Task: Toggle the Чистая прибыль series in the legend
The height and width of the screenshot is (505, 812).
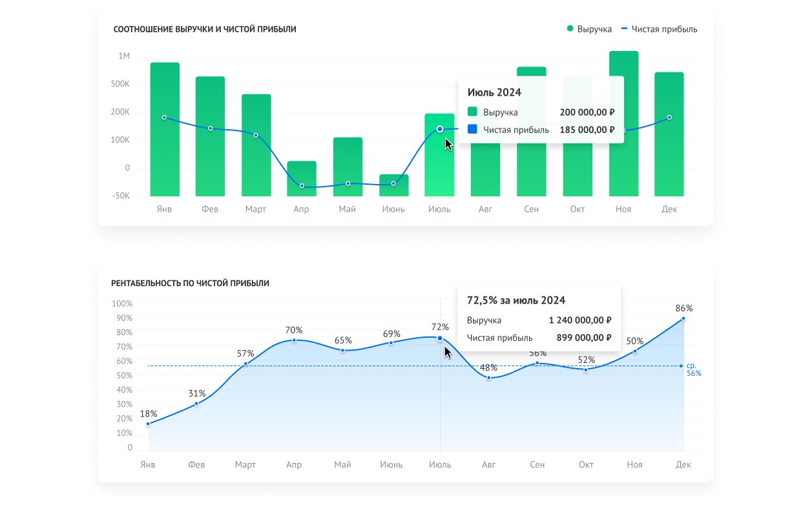Action: 659,29
